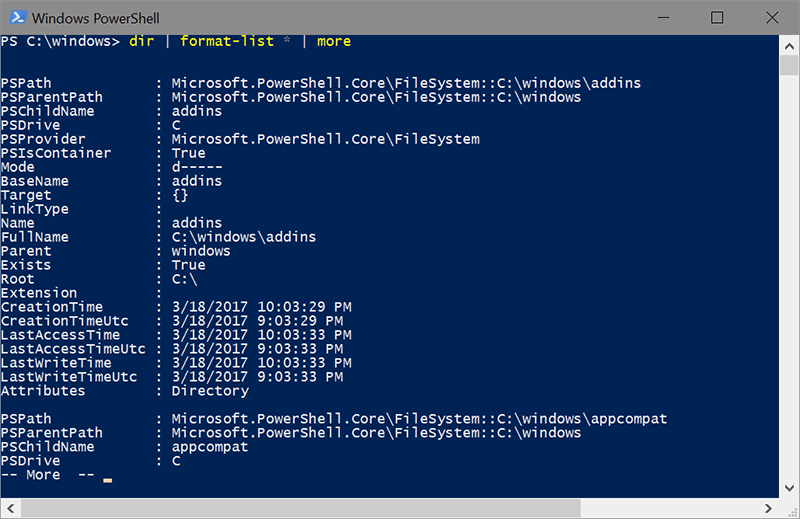
Task: Close the Windows PowerShell window
Action: tap(770, 17)
